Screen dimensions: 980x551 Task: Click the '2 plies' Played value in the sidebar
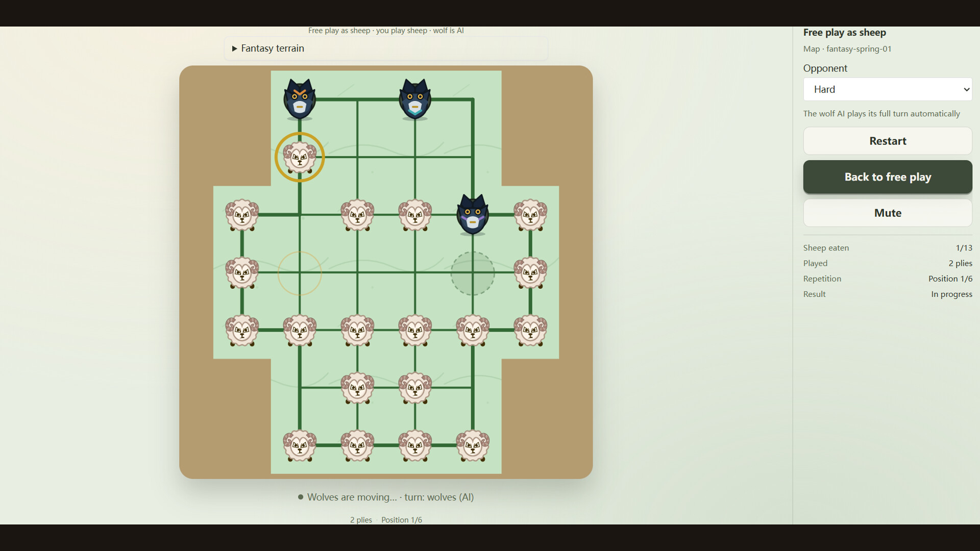coord(960,263)
